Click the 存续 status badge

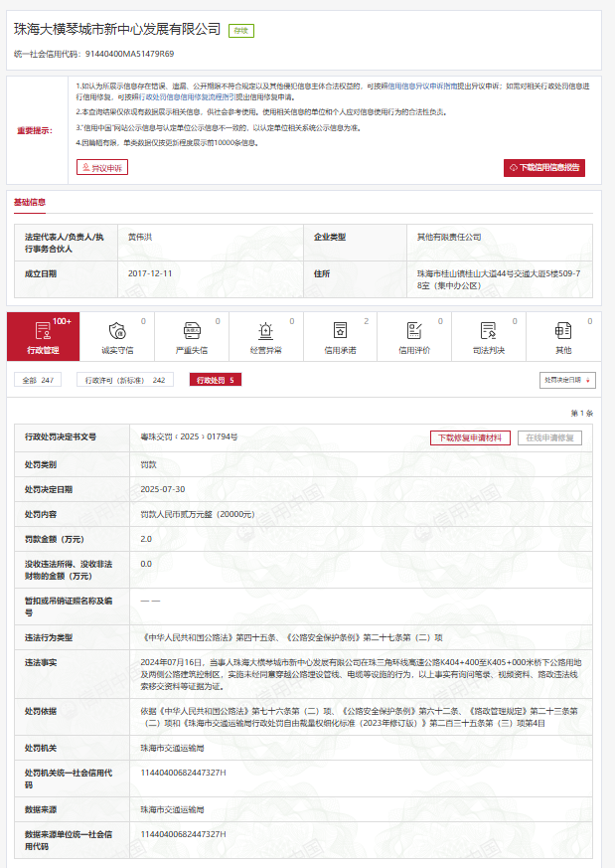(240, 31)
